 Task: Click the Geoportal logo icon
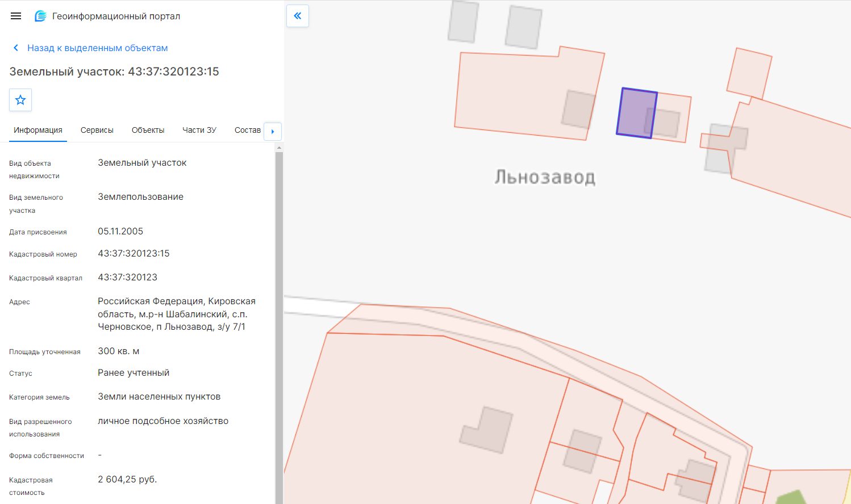pyautogui.click(x=40, y=16)
